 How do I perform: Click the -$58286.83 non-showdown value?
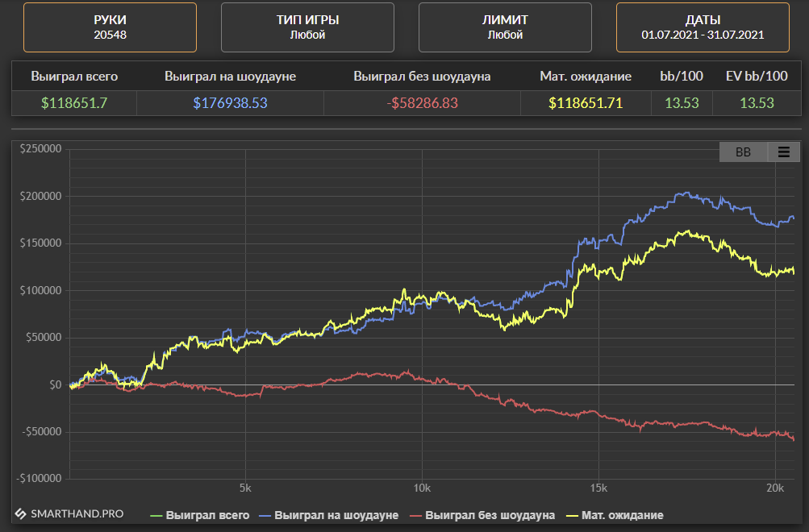tap(422, 103)
